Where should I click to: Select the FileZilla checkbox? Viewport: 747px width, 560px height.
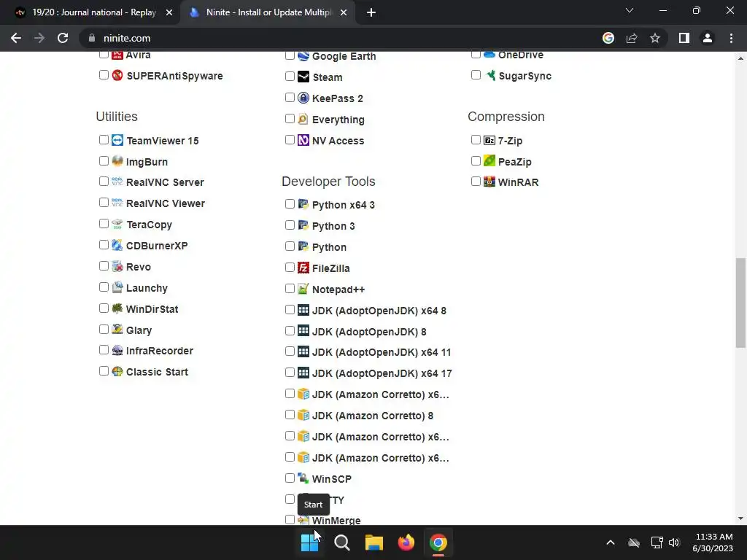tap(290, 267)
